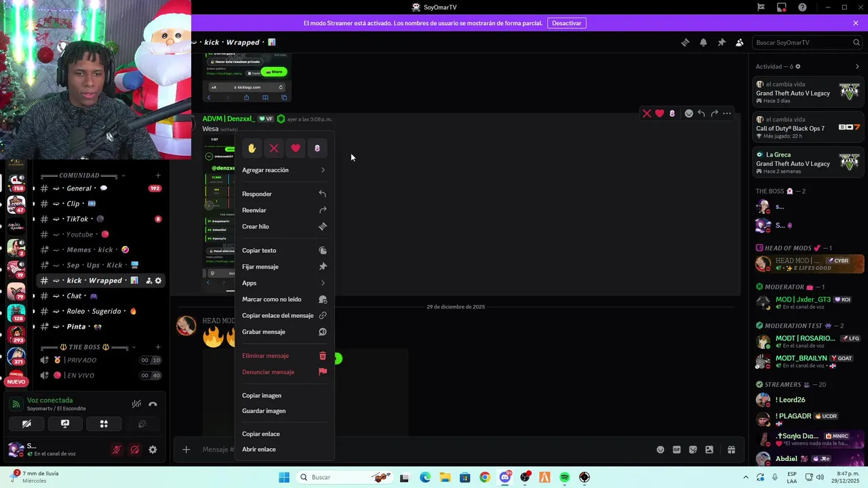Expand the Apps submenu
Image resolution: width=868 pixels, height=488 pixels.
tap(285, 283)
